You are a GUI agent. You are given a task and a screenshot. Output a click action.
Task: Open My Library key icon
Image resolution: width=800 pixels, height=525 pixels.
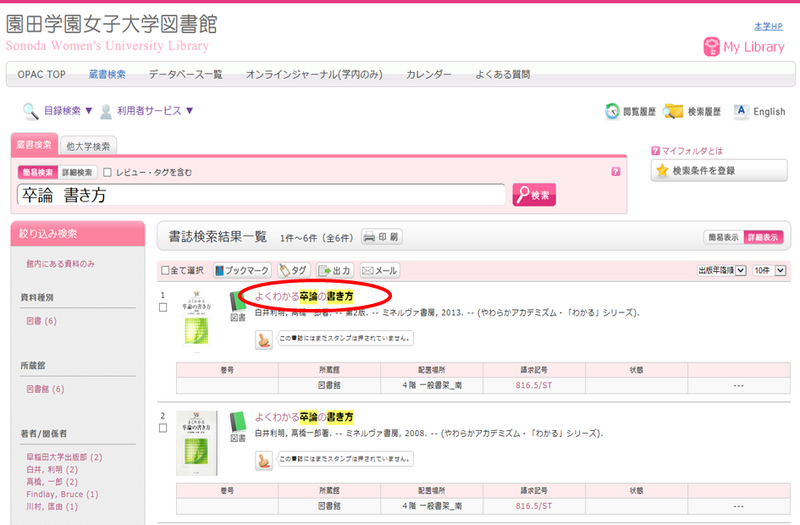[712, 47]
